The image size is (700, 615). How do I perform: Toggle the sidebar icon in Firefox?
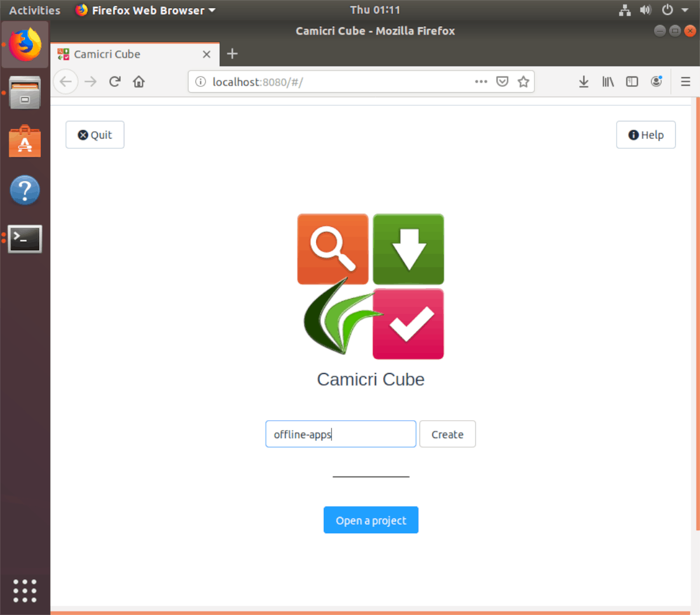[x=632, y=82]
